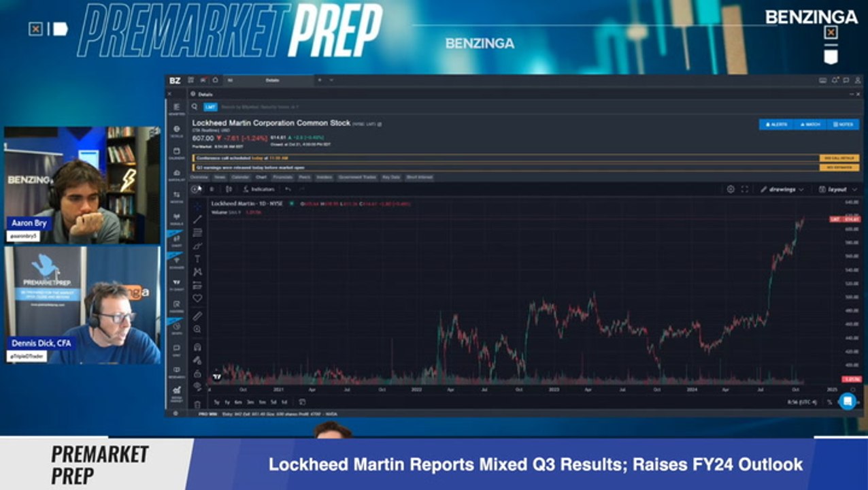Open the sidebar settings gear at bottom
Viewport: 868px width, 490px height.
click(x=176, y=413)
